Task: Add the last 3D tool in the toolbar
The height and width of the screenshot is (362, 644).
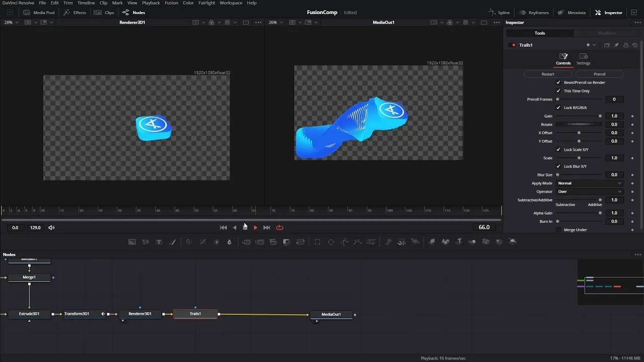Action: pyautogui.click(x=513, y=242)
